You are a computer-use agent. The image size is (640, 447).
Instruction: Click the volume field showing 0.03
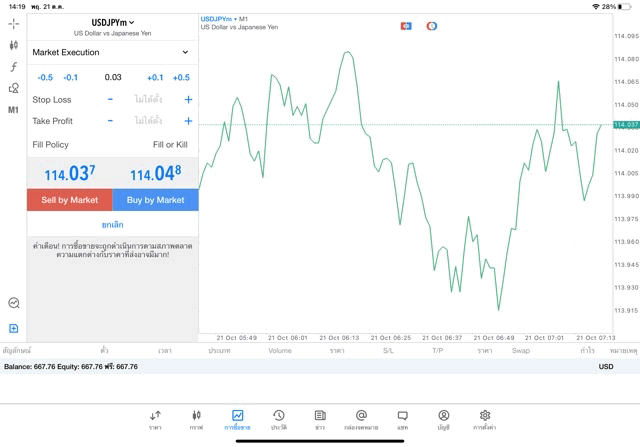click(x=112, y=77)
